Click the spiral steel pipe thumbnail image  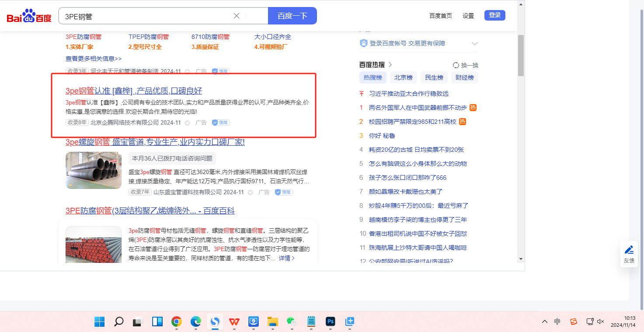[x=94, y=170]
